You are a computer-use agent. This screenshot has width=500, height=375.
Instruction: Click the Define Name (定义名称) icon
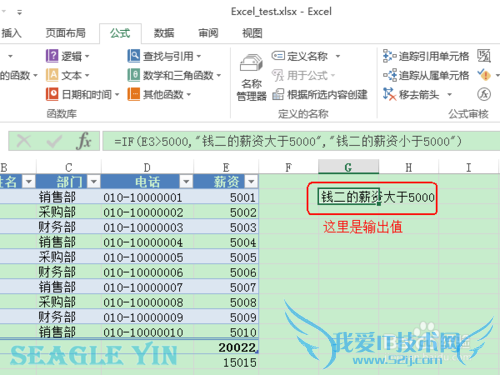(278, 56)
